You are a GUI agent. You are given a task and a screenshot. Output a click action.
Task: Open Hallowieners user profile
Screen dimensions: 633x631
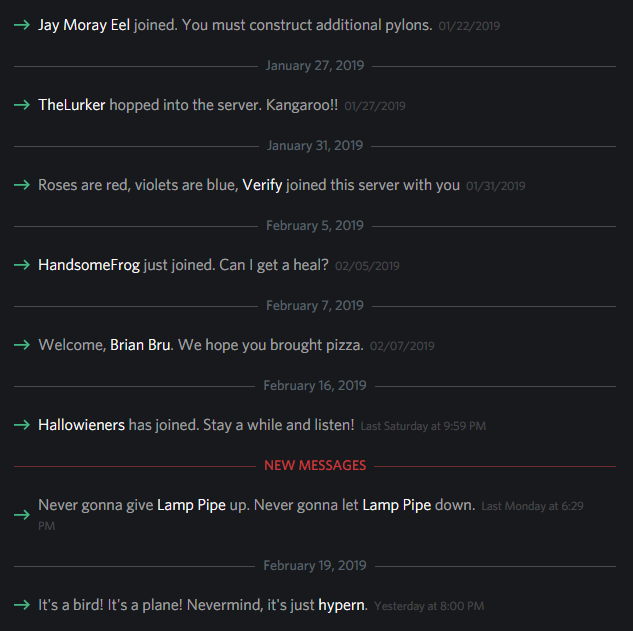click(x=82, y=425)
